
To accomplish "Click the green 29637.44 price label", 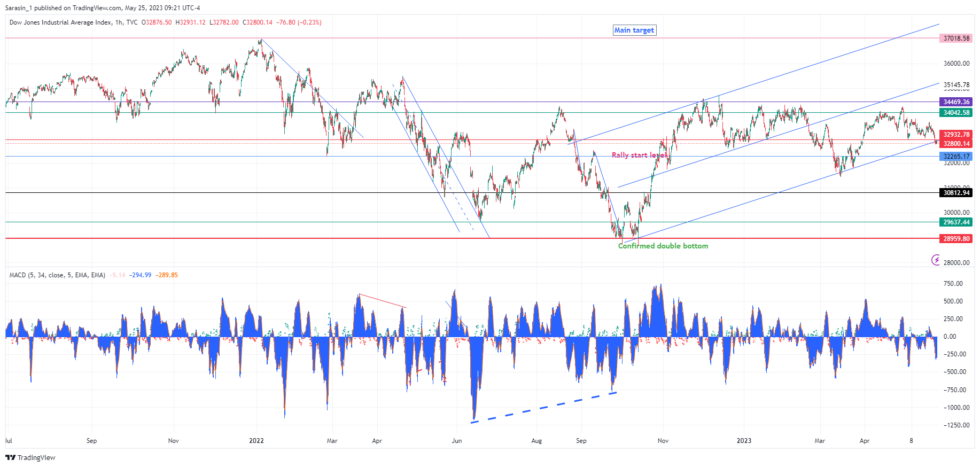I will [956, 222].
